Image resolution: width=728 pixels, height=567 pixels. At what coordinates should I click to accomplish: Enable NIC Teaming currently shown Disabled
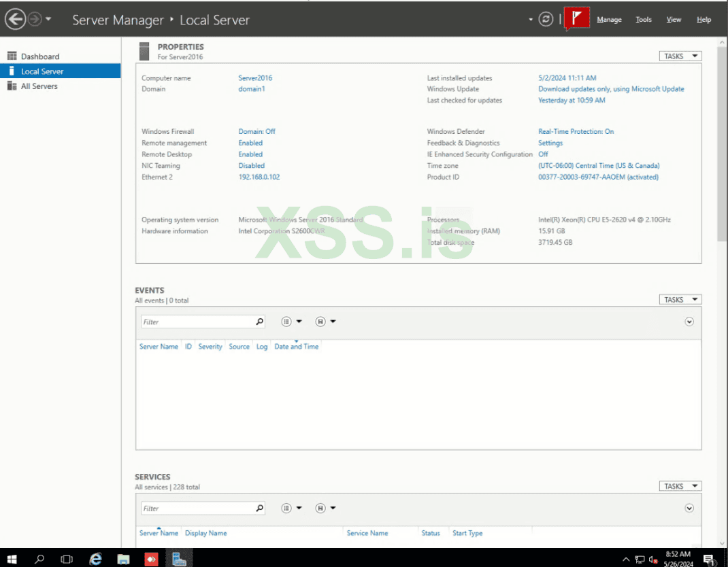tap(251, 165)
